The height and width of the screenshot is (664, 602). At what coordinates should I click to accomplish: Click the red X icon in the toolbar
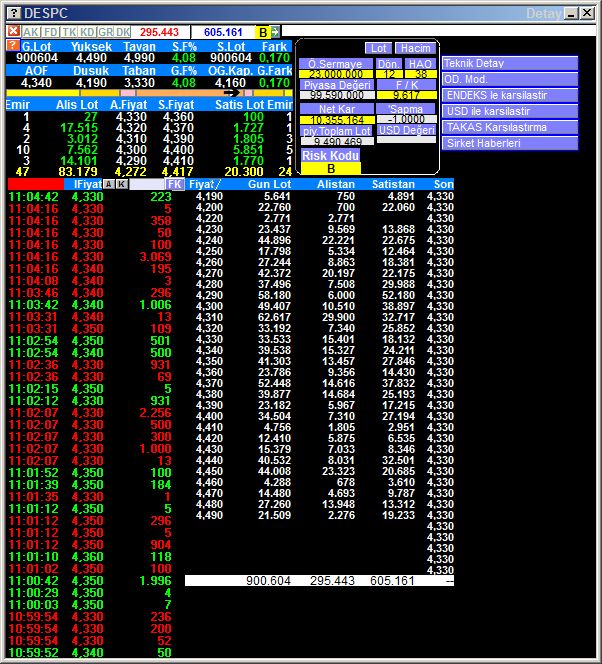(x=13, y=32)
